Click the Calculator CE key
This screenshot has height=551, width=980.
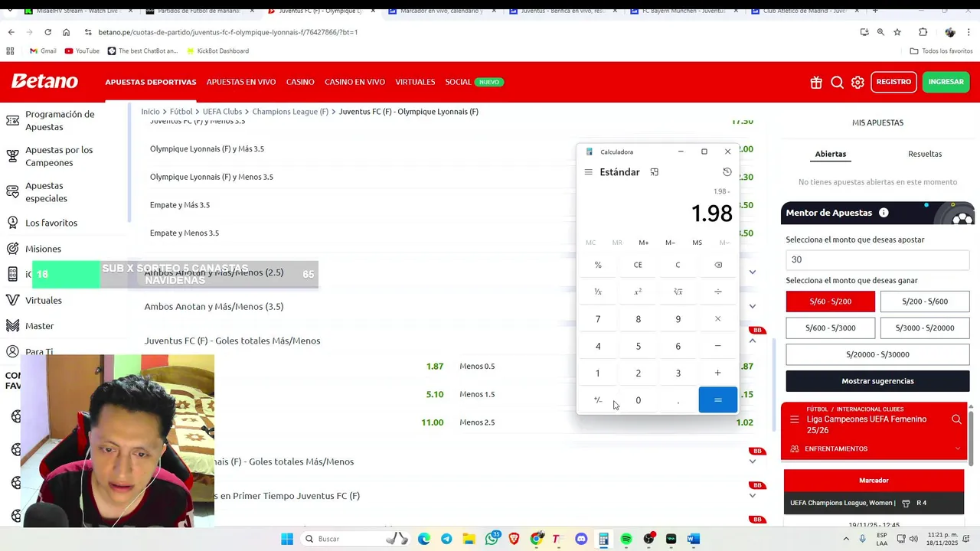pos(638,265)
